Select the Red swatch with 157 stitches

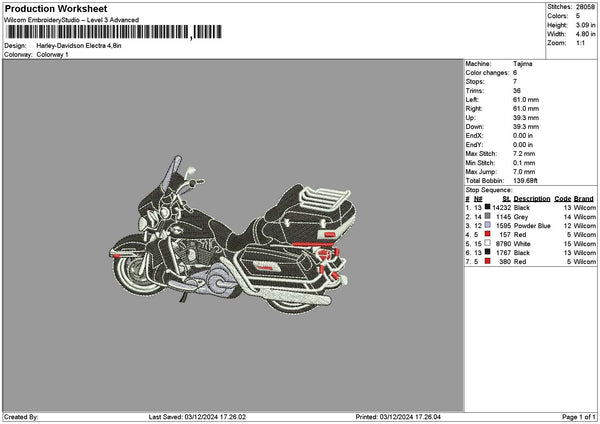click(488, 234)
